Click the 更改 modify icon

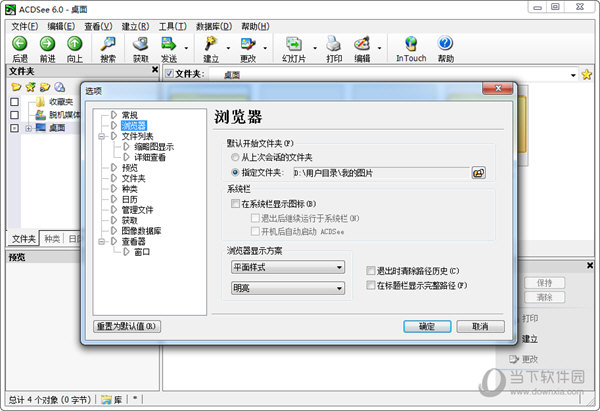coord(248,44)
